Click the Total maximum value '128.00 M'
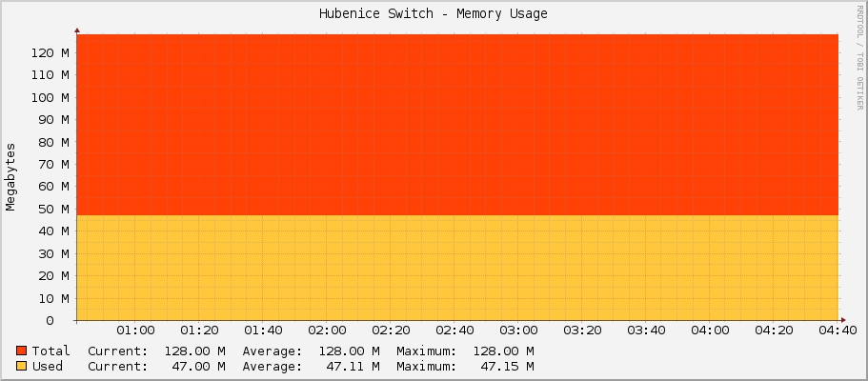This screenshot has height=381, width=868. click(x=504, y=351)
